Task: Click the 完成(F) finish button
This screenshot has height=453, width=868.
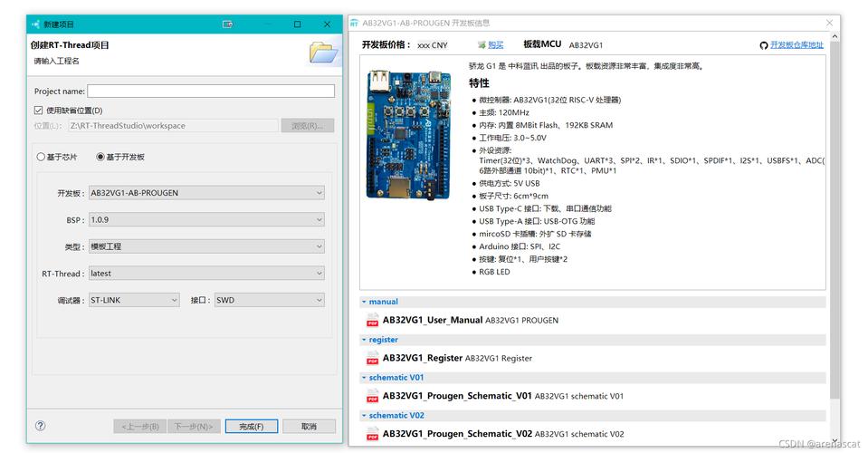Action: click(x=252, y=427)
